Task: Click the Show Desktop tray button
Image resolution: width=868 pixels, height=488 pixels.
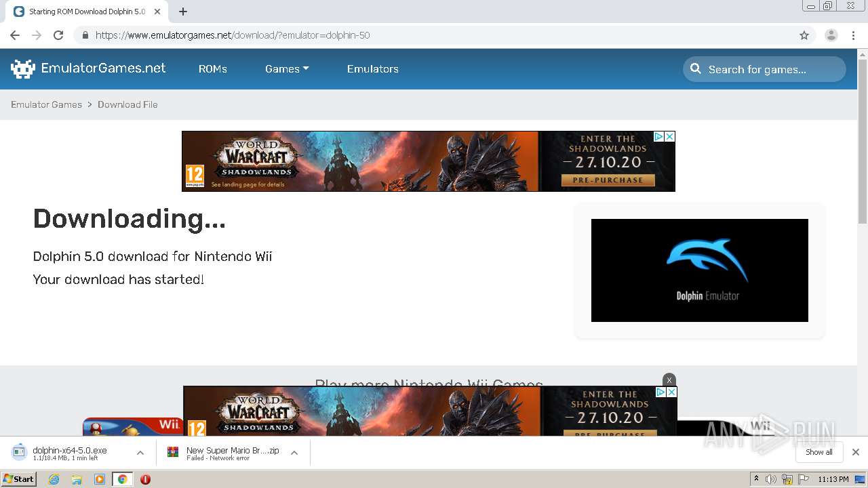Action: tap(860, 479)
